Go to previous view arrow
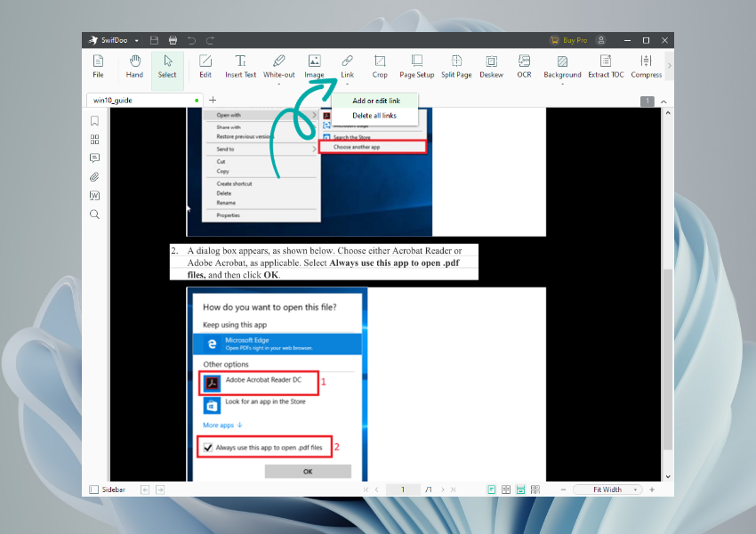756x534 pixels. coord(145,489)
